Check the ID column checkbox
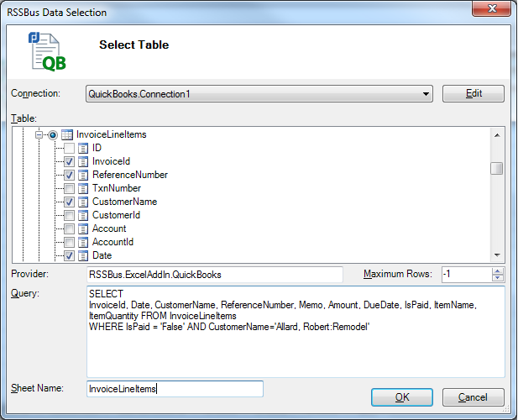 click(70, 148)
